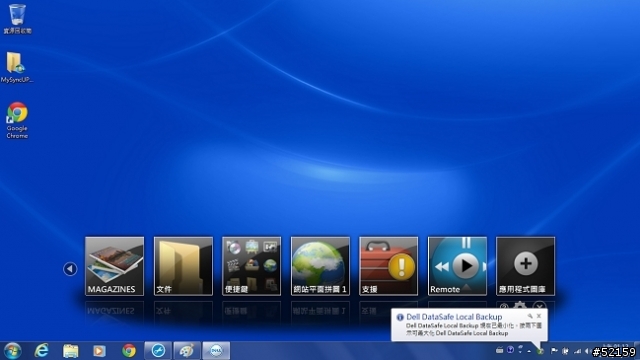Image resolution: width=640 pixels, height=360 pixels.
Task: Switch to the Paint window on taskbar
Action: tap(187, 351)
